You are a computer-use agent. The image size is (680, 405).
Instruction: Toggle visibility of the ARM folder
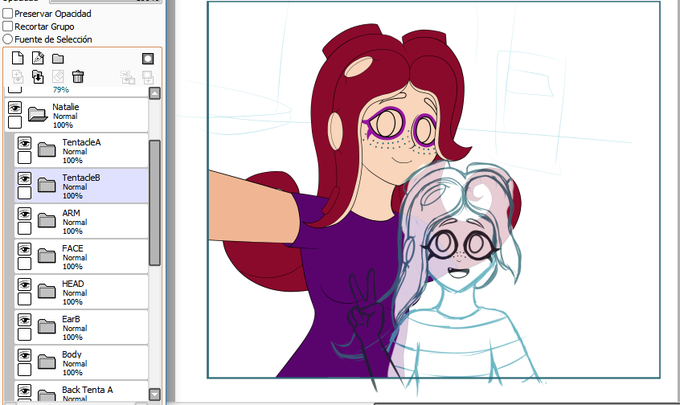(24, 213)
